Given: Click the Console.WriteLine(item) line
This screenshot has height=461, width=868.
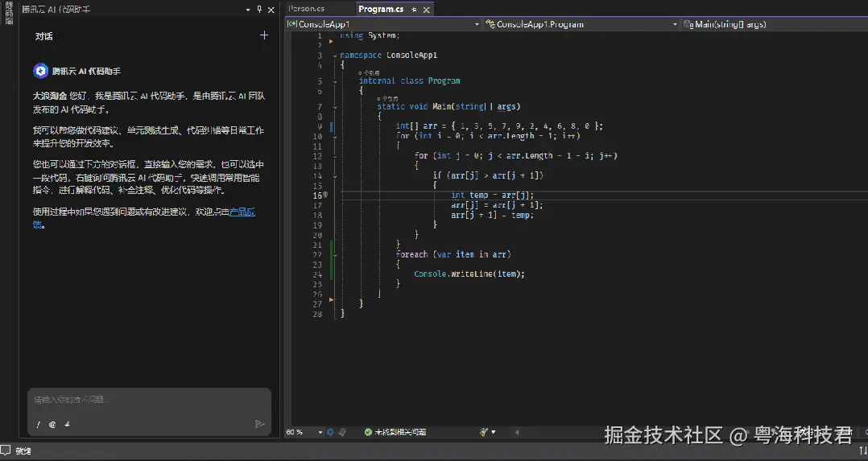Looking at the screenshot, I should [469, 274].
